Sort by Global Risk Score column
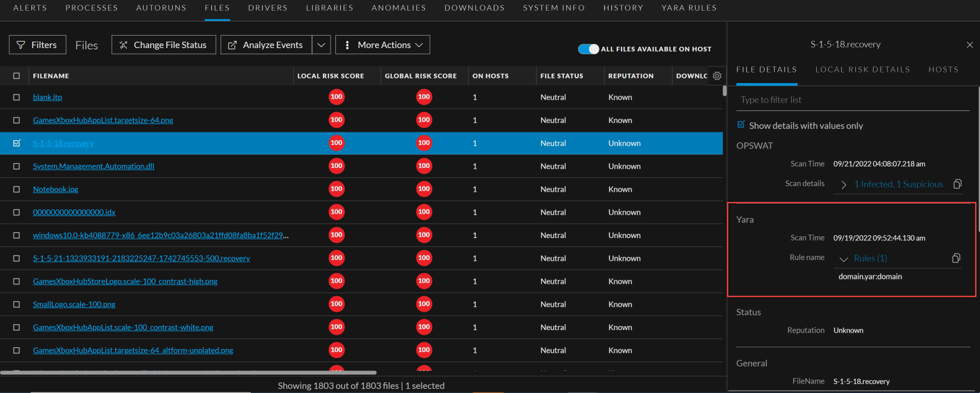980x393 pixels. (x=421, y=76)
